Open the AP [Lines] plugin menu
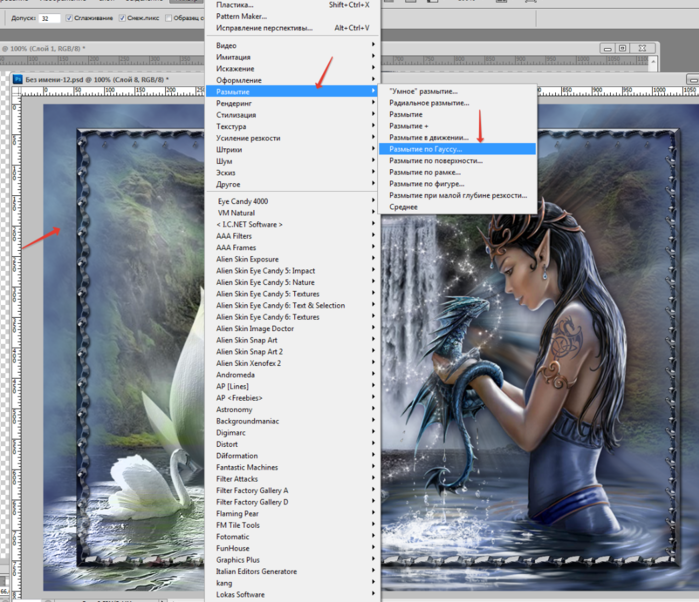The width and height of the screenshot is (699, 602). pyautogui.click(x=293, y=387)
